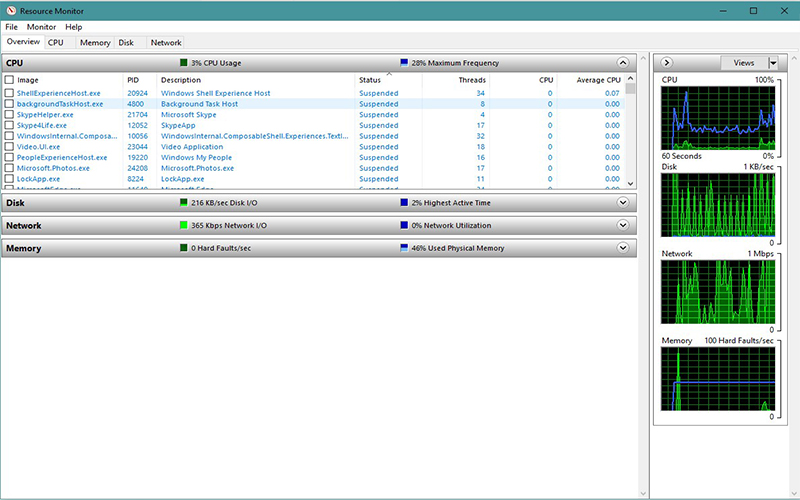Click the Disk activity graph
This screenshot has height=500, width=800.
click(718, 205)
